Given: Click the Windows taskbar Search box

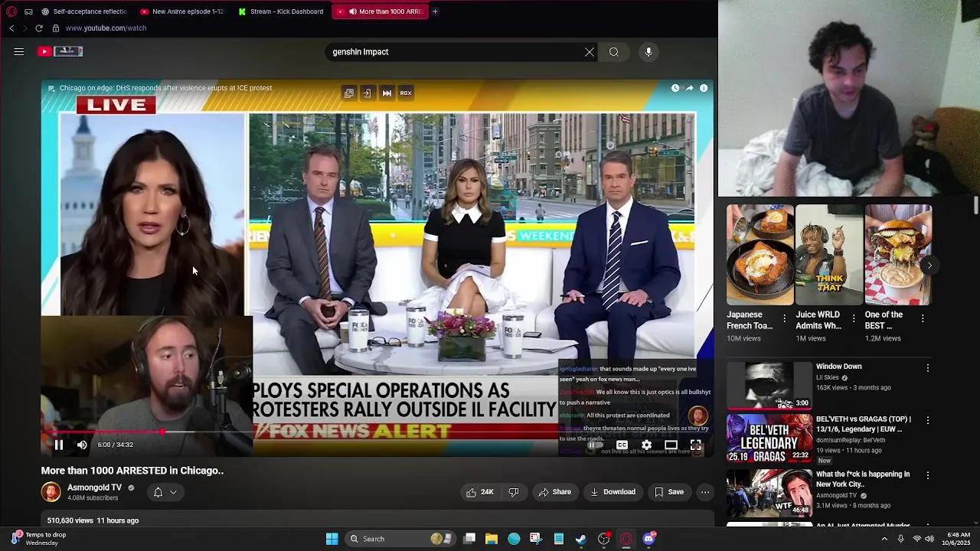Looking at the screenshot, I should (400, 539).
